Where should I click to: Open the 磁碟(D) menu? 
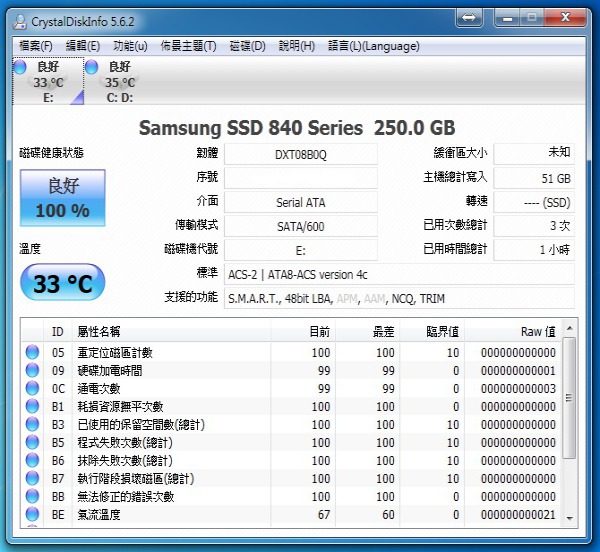(247, 46)
